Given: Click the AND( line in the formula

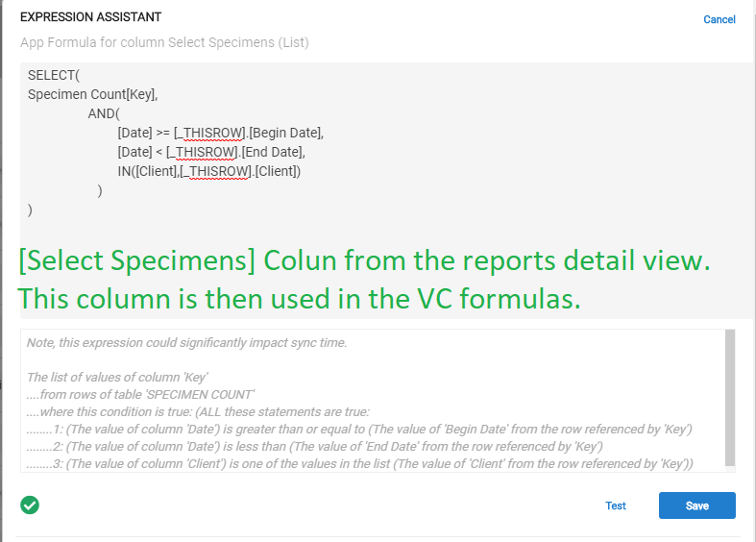Looking at the screenshot, I should click(x=104, y=113).
